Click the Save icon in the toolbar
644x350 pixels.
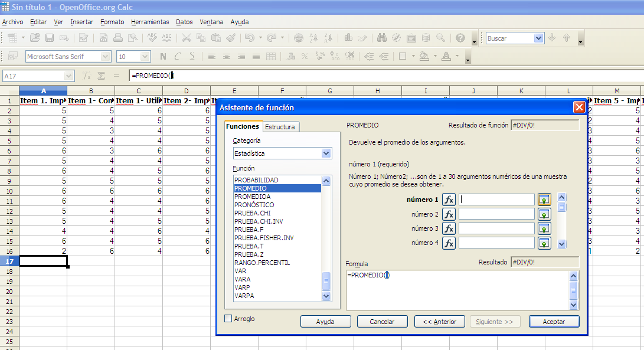pyautogui.click(x=50, y=38)
